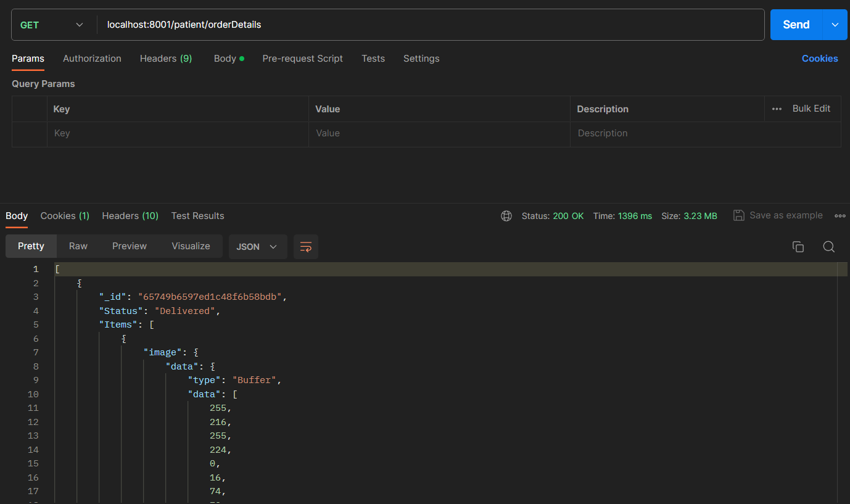Open the response Headers (10) tab
The image size is (850, 504).
pos(130,216)
